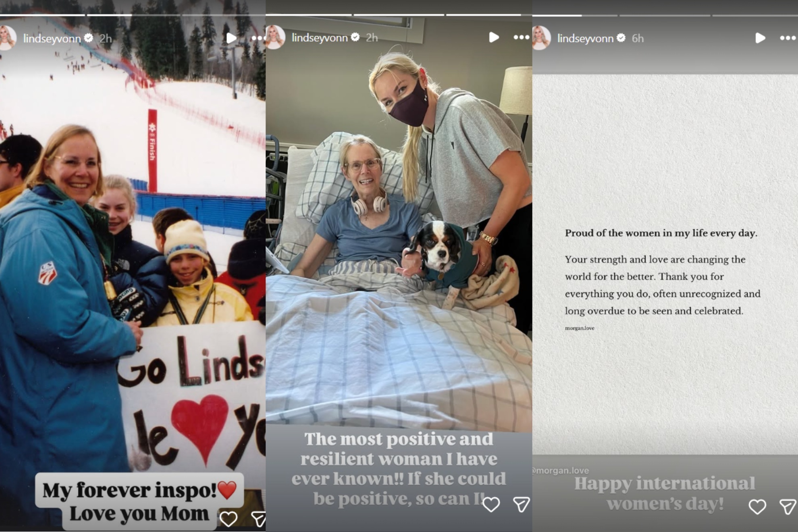Select the first progress bar segment of the third story
The width and height of the screenshot is (798, 532).
(x=557, y=15)
